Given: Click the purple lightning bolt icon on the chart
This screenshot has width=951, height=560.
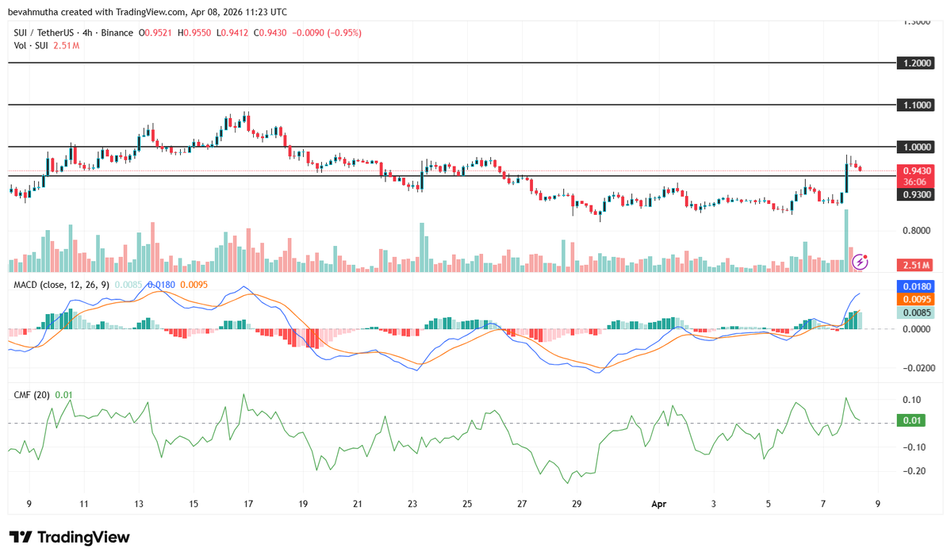Looking at the screenshot, I should tap(859, 262).
